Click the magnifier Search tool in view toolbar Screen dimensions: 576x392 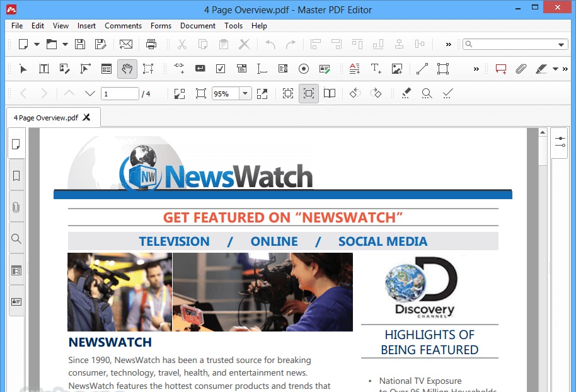point(427,93)
